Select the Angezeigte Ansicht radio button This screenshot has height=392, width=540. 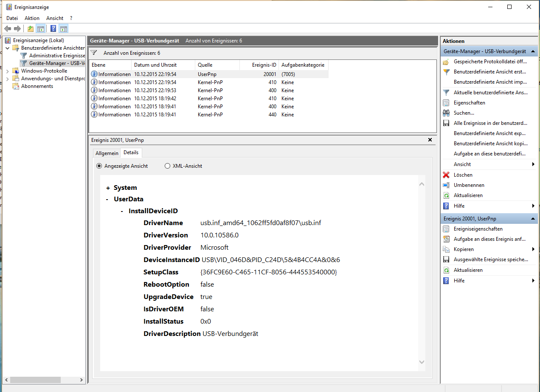pyautogui.click(x=99, y=166)
